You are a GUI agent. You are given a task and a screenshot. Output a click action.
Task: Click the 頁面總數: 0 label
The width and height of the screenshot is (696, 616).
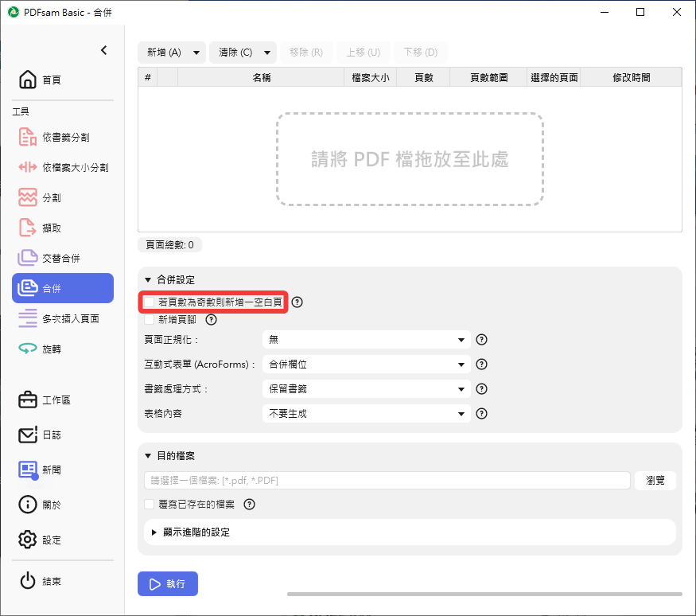(169, 244)
